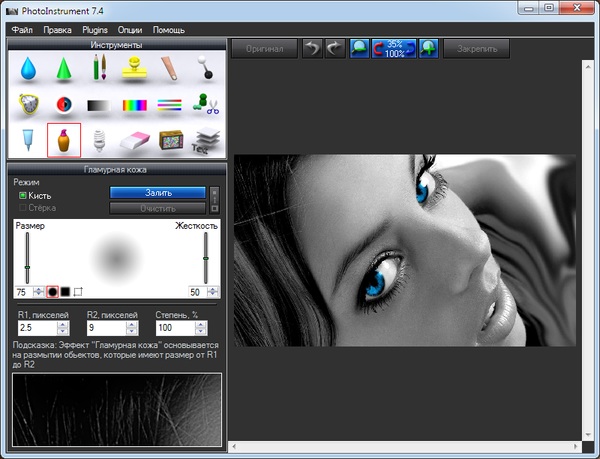
Task: Pick the red eye tool
Action: pyautogui.click(x=63, y=104)
